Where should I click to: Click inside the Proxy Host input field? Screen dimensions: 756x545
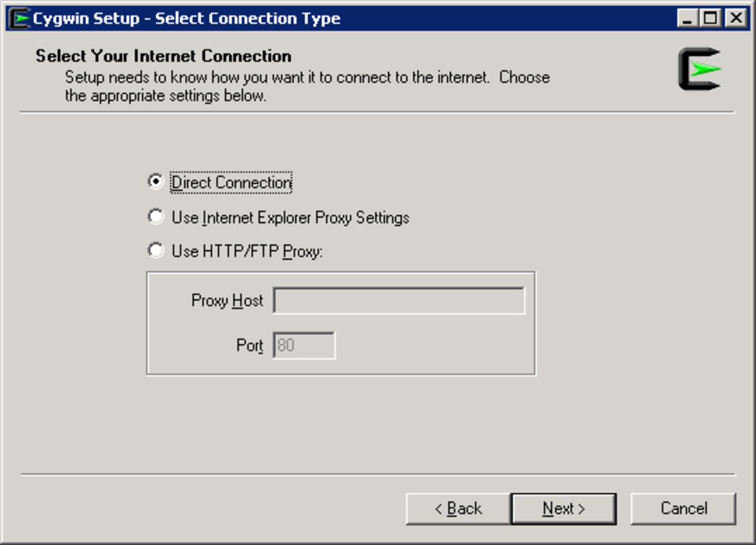pyautogui.click(x=399, y=301)
